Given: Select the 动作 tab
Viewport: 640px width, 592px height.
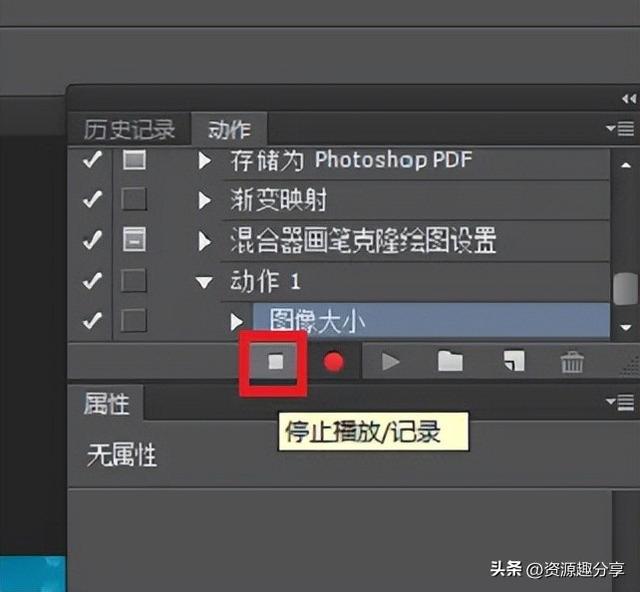Looking at the screenshot, I should (x=229, y=130).
